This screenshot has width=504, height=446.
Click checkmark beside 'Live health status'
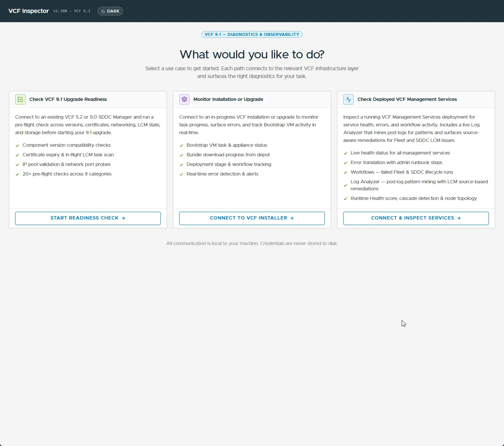(345, 153)
